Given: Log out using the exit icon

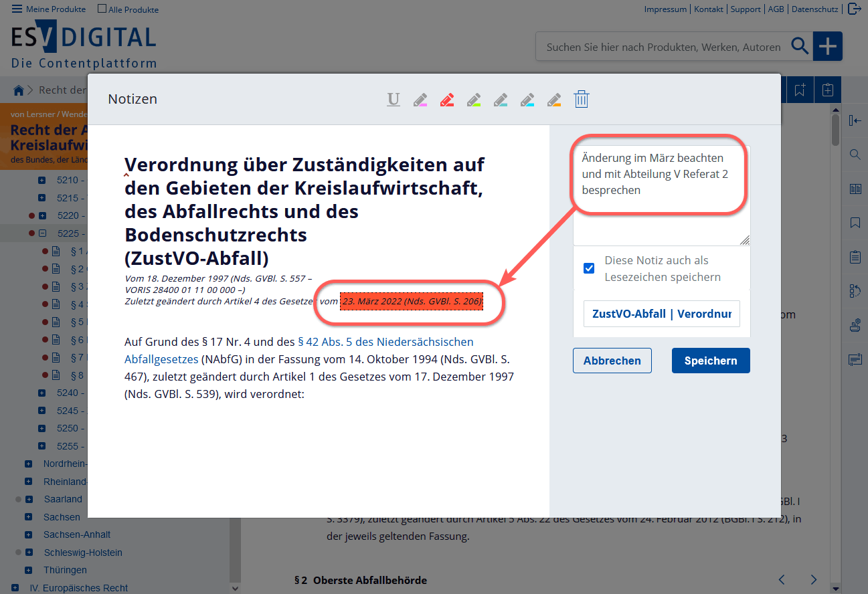Looking at the screenshot, I should [855, 9].
